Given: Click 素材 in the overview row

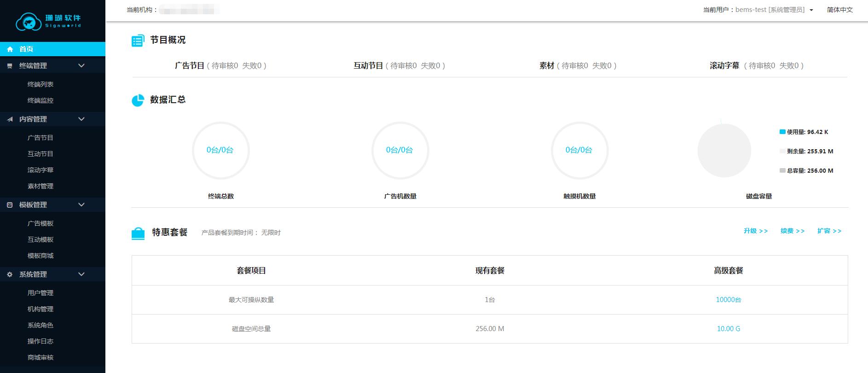Looking at the screenshot, I should (x=547, y=66).
